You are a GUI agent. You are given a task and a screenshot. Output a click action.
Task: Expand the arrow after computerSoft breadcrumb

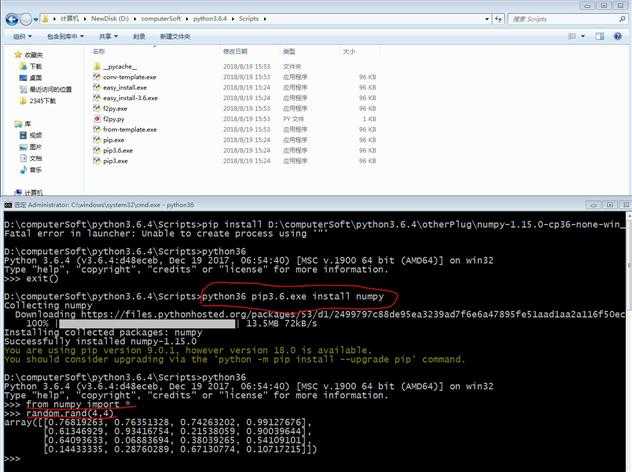187,19
